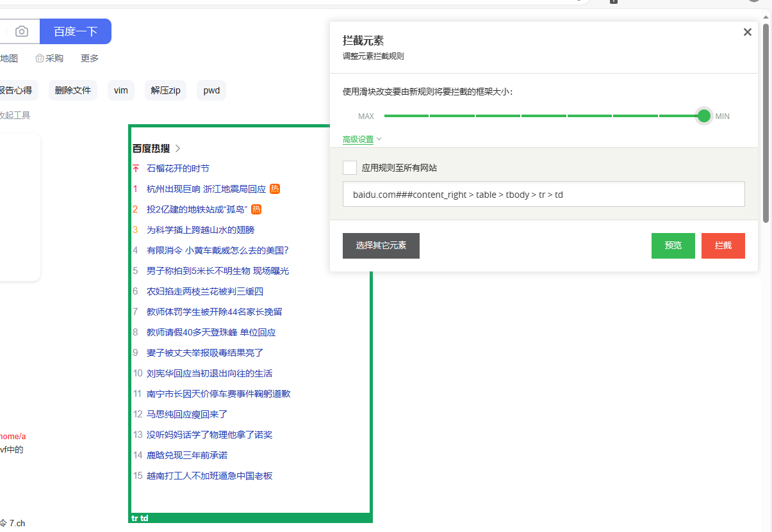Viewport: 772px width, 532px height.
Task: Open hot search 鹿晗兑现三年前承诺
Action: (187, 455)
